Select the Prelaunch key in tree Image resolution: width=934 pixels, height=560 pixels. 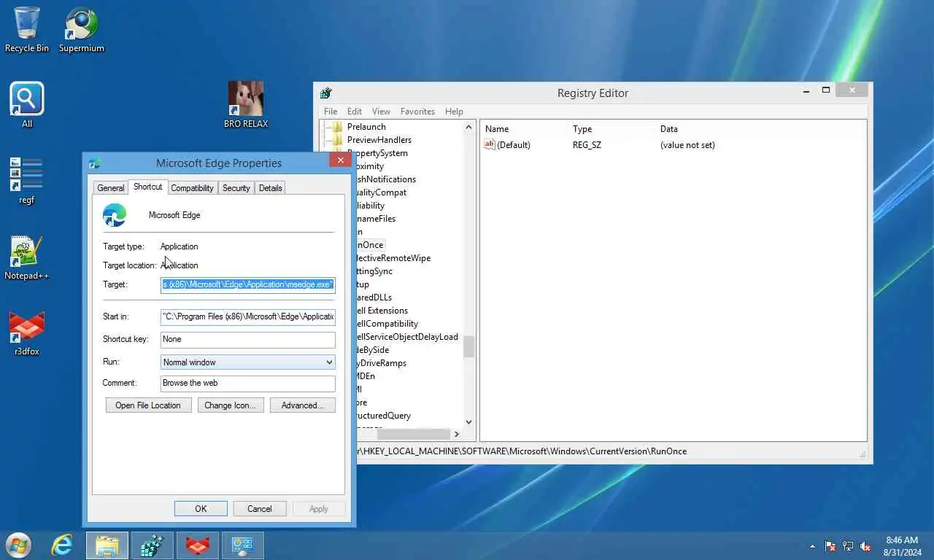(x=366, y=127)
